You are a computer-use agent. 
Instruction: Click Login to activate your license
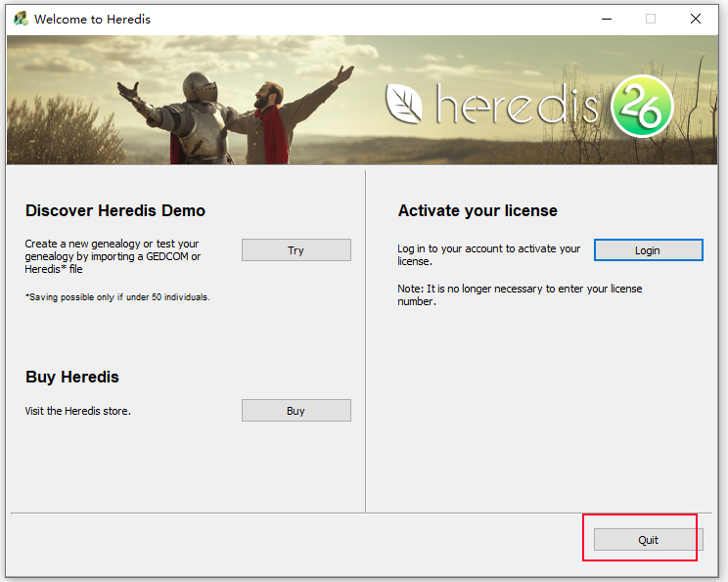[x=648, y=250]
